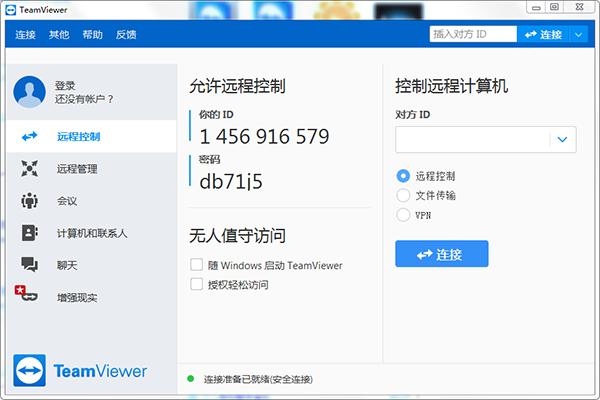
Task: Select the 远程控制 radio button
Action: [x=403, y=176]
